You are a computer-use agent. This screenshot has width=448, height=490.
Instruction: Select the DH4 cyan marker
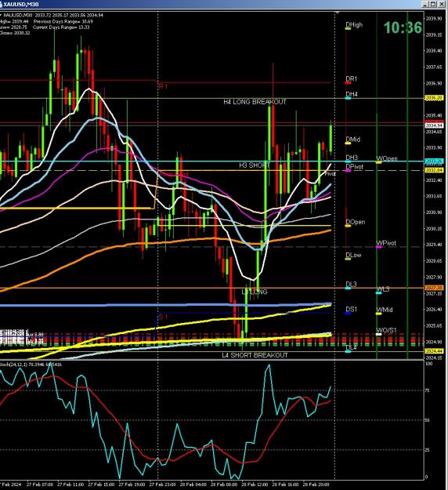348,98
